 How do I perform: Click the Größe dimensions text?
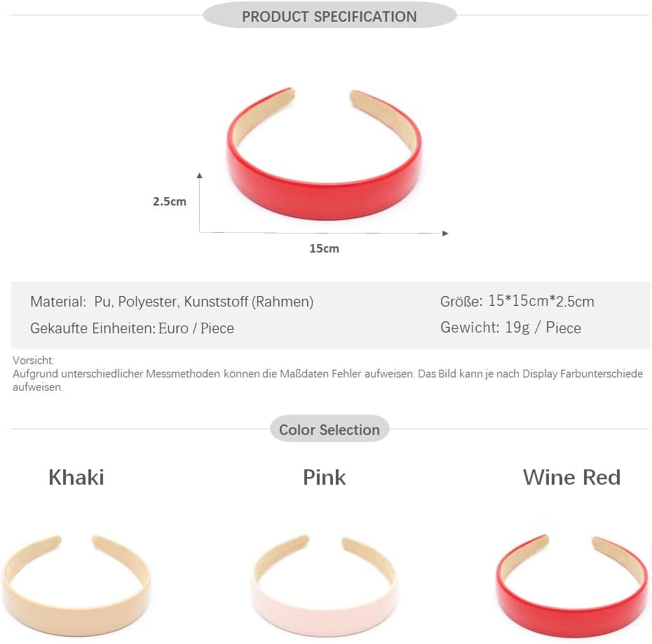(517, 302)
